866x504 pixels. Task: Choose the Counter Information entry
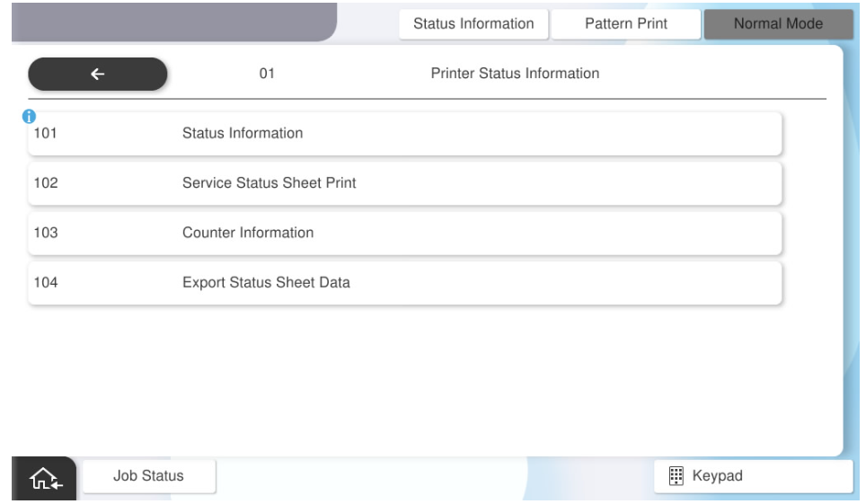pyautogui.click(x=404, y=234)
